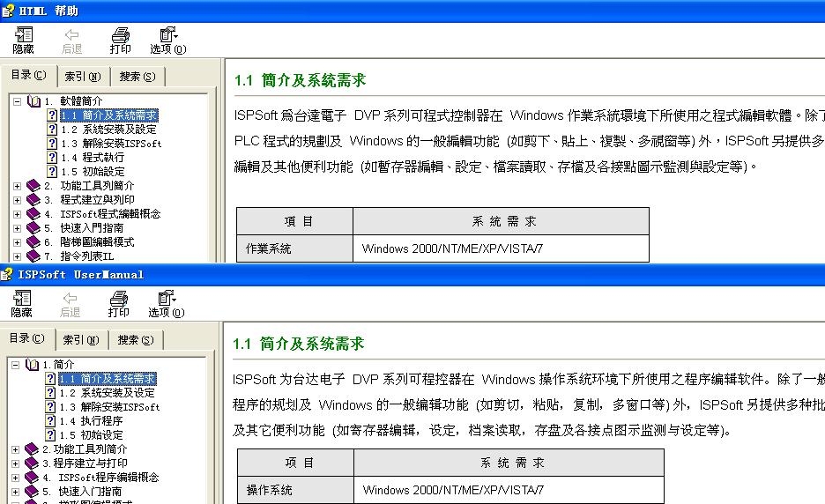Click 打印 print icon in ISPSoft UserManual window

pyautogui.click(x=118, y=299)
